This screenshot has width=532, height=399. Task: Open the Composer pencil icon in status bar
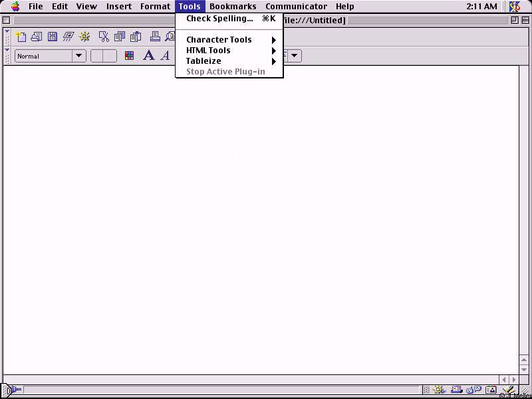coord(509,390)
